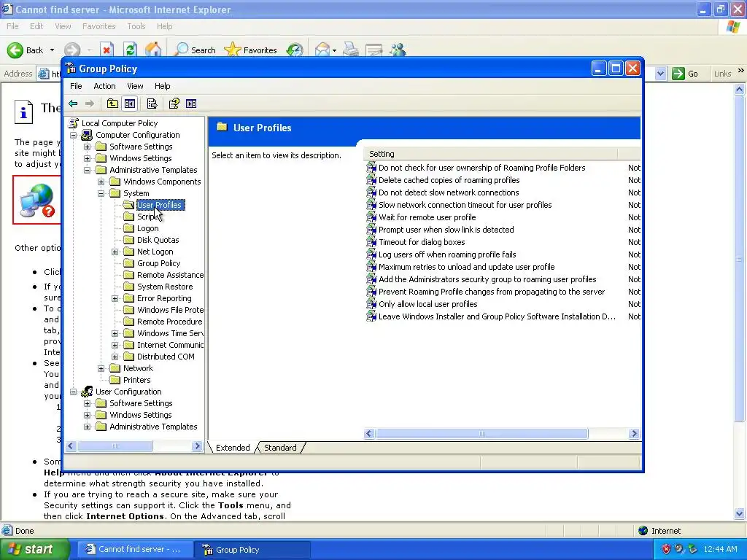Click the Up one level folder icon
Viewport: 747px width, 560px height.
tap(112, 104)
